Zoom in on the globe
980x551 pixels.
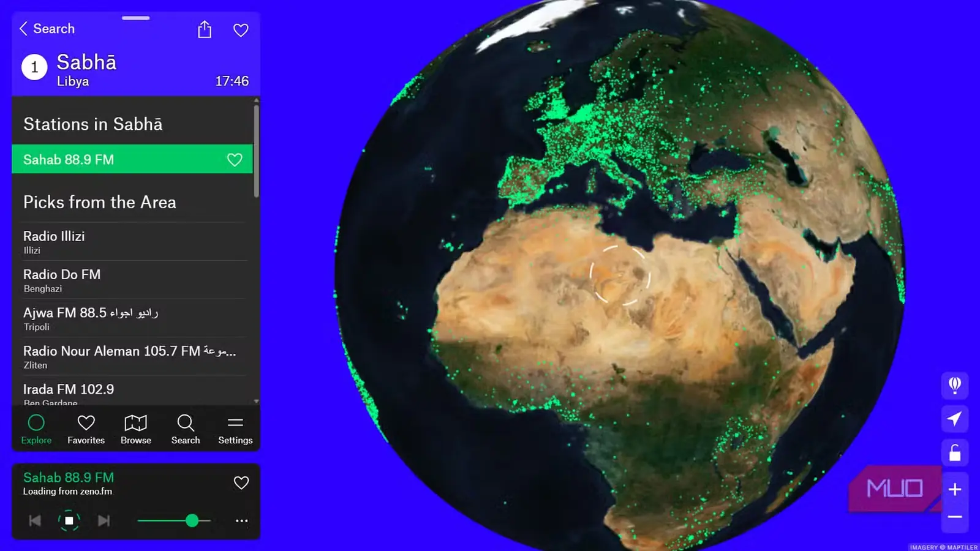pyautogui.click(x=954, y=489)
